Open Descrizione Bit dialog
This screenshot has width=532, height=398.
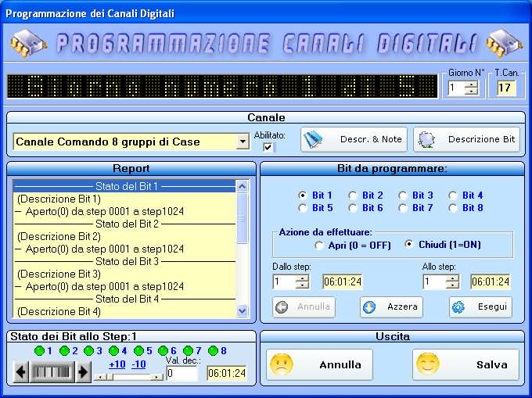[x=466, y=140]
